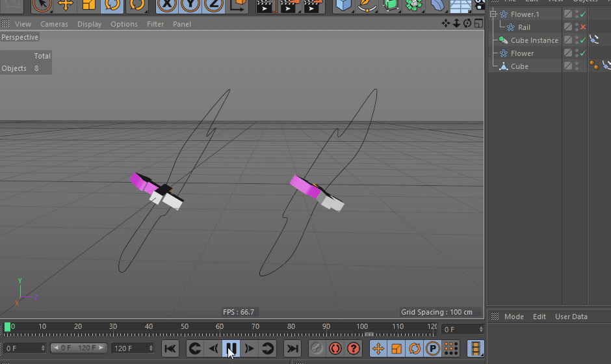Toggle viewport maximize layout icon
This screenshot has width=611, height=364.
(x=478, y=23)
